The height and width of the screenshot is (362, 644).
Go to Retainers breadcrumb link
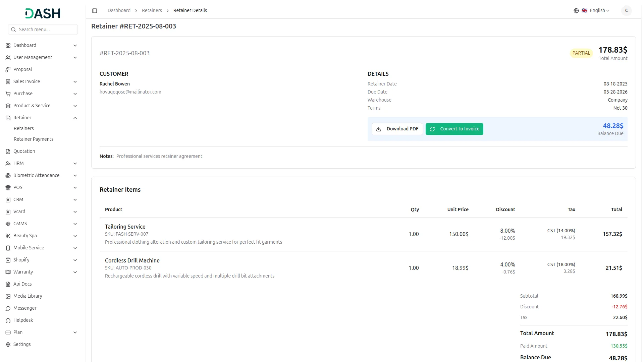(152, 11)
